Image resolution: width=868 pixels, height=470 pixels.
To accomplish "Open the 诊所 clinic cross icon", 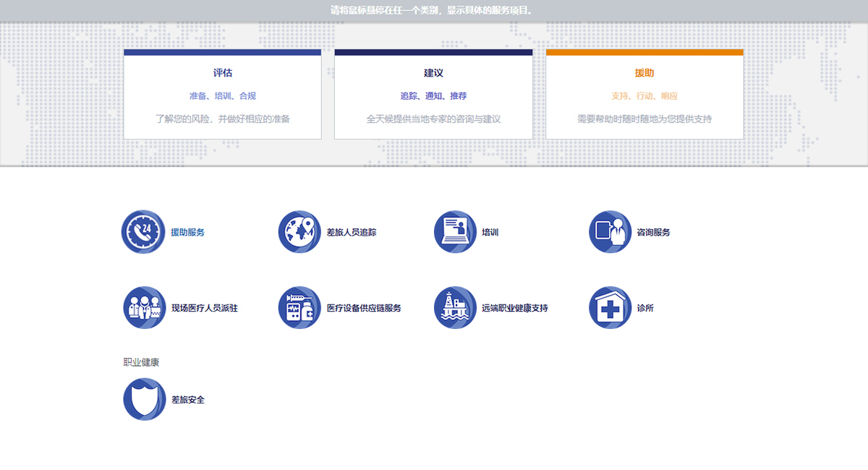I will coord(610,308).
